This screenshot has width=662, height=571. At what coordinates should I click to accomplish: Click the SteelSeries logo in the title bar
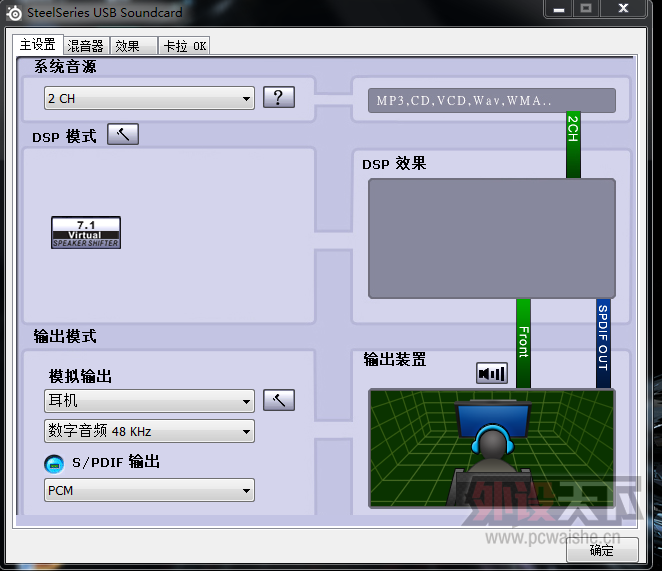(x=14, y=14)
